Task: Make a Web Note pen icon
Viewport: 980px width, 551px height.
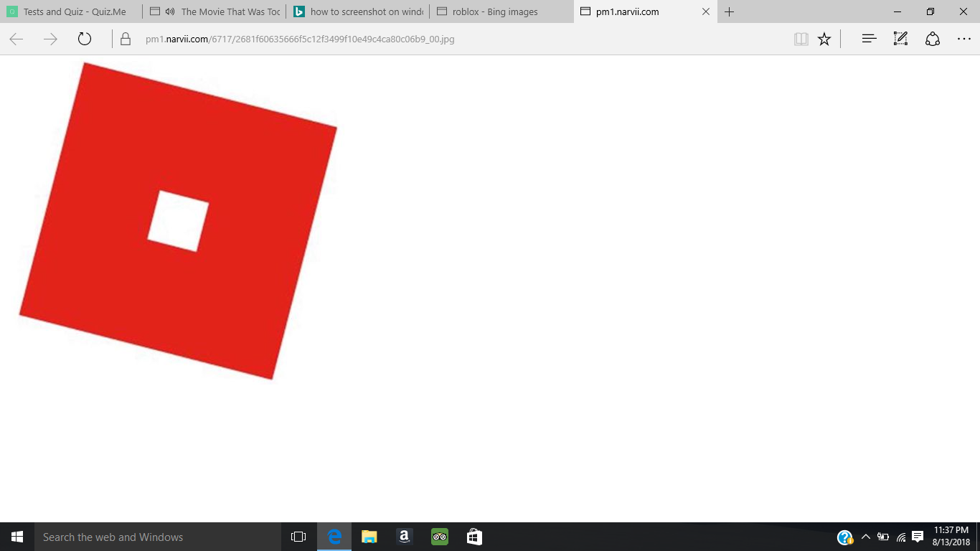Action: [x=900, y=39]
